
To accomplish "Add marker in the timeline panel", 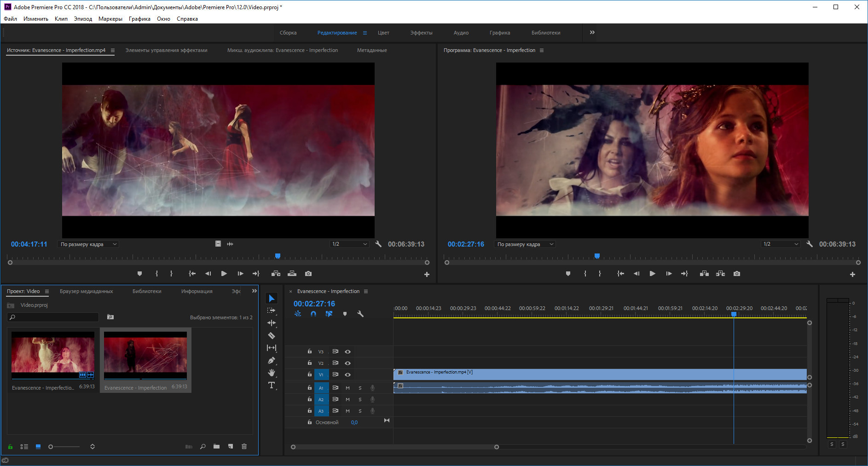I will 345,314.
